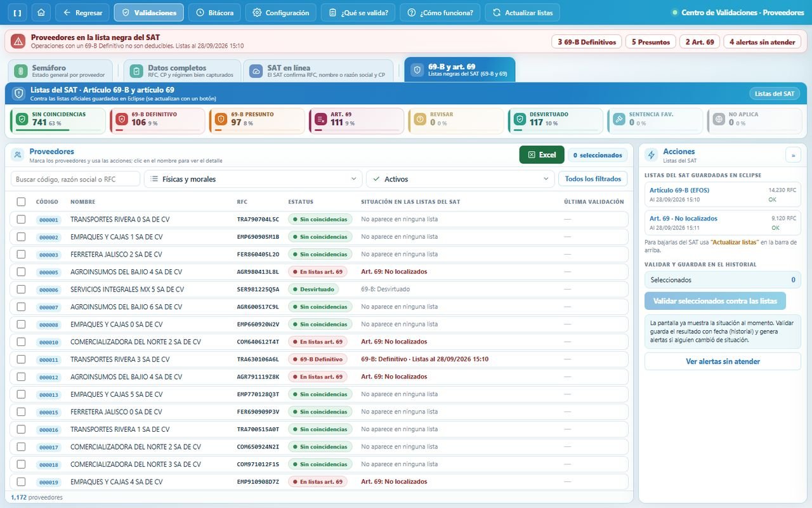Switch to the Semáforo tab
Image resolution: width=812 pixels, height=508 pixels.
pos(60,71)
